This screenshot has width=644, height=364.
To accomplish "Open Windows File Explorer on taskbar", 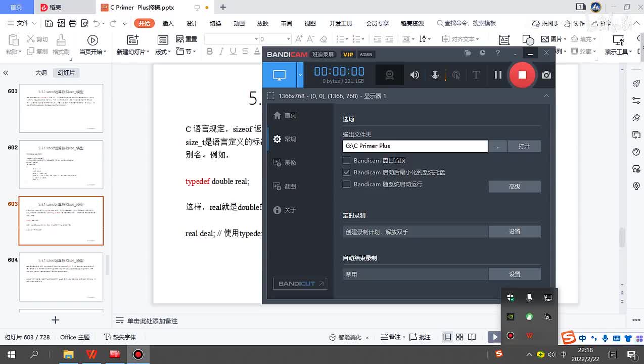I will click(68, 354).
